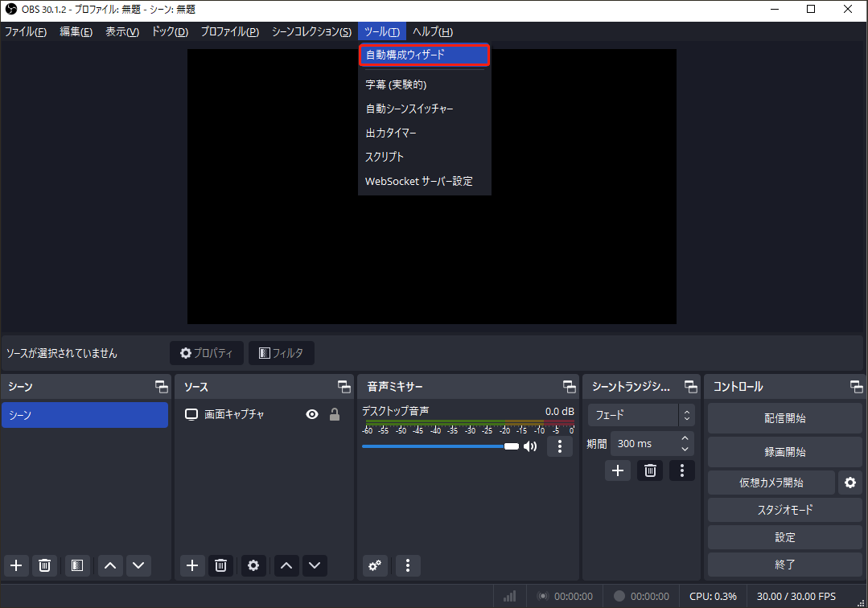Move scene down with arrow icon
Image resolution: width=868 pixels, height=608 pixels.
[138, 565]
